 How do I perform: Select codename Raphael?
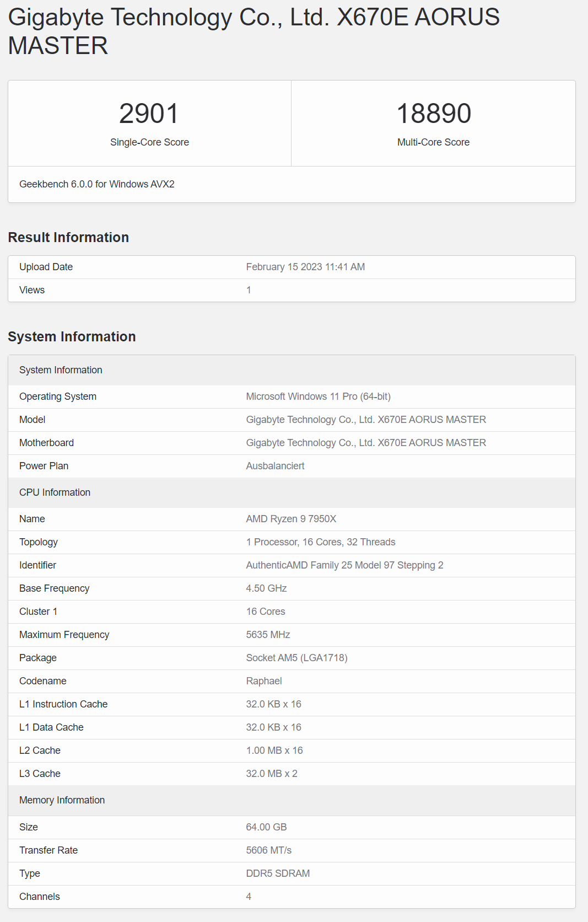coord(264,681)
